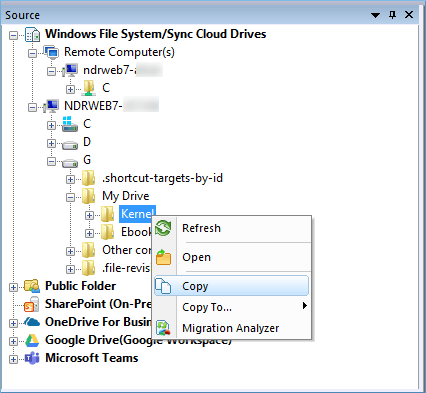Select the G drive label

pyautogui.click(x=87, y=160)
